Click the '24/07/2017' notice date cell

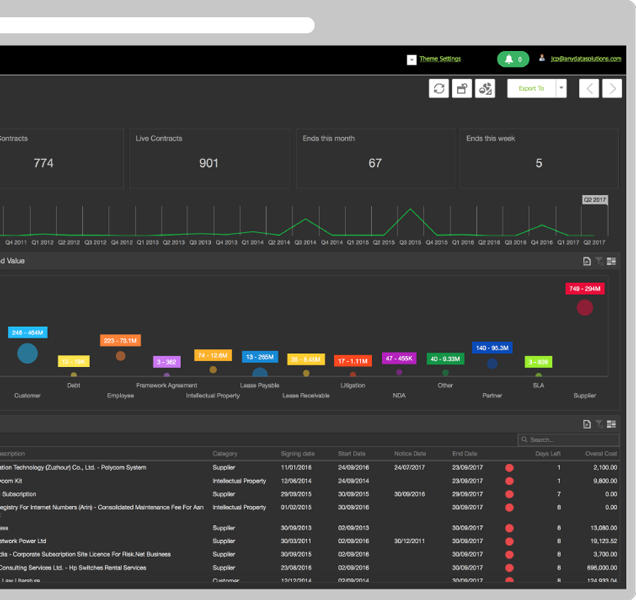(x=409, y=467)
